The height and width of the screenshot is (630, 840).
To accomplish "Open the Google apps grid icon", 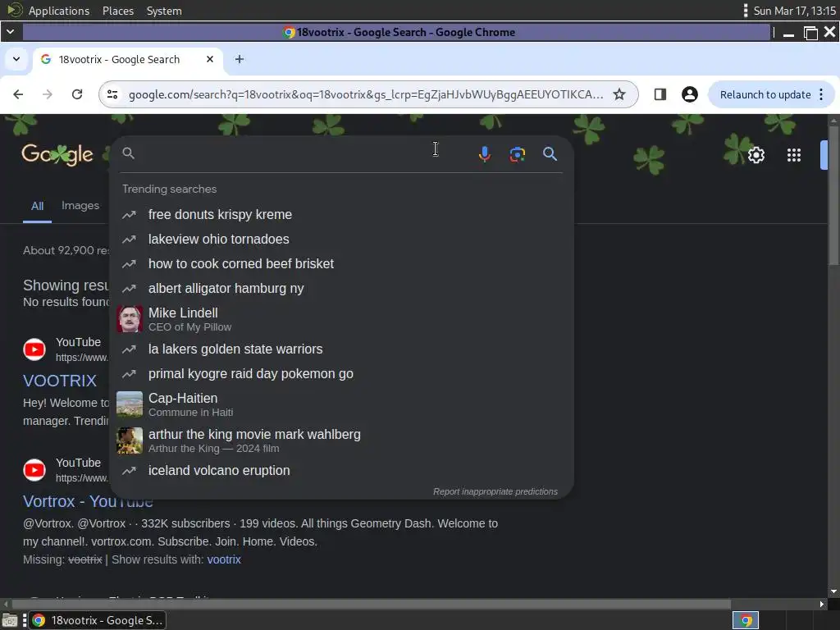I will pos(794,155).
